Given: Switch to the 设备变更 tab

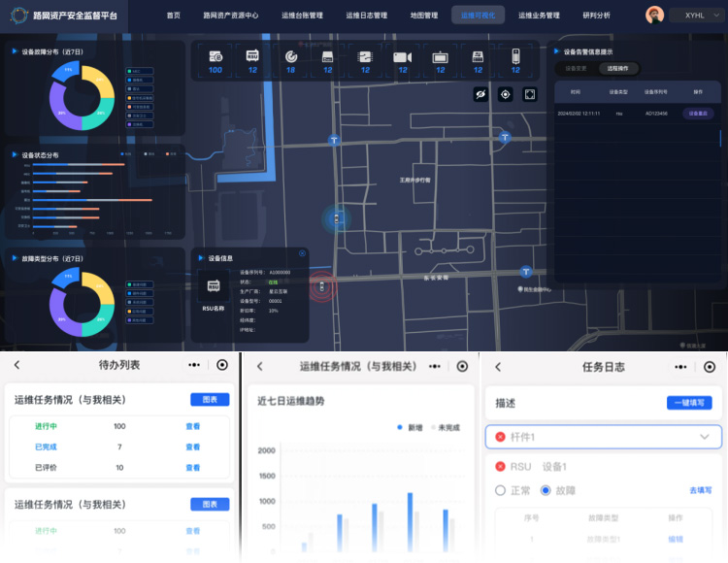Looking at the screenshot, I should 573,69.
